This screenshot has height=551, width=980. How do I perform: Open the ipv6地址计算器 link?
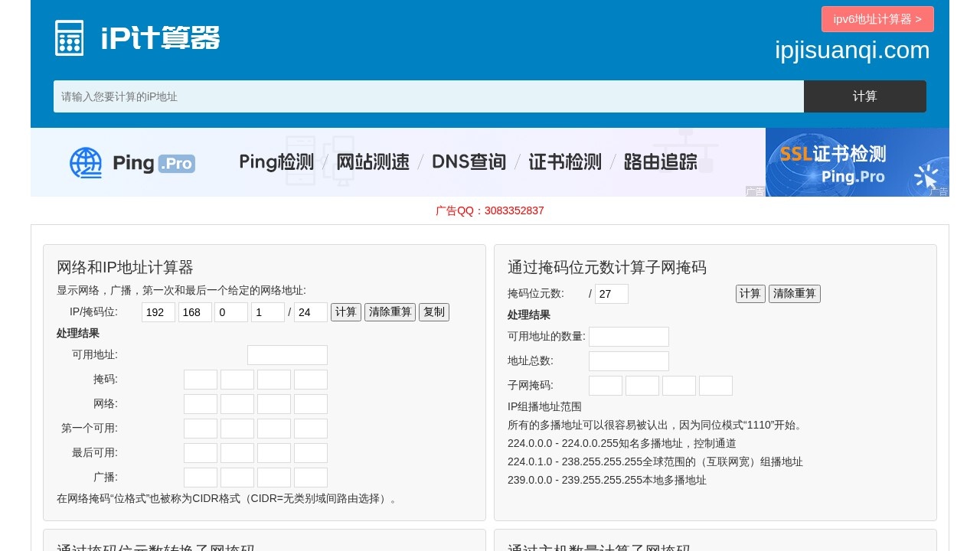877,19
